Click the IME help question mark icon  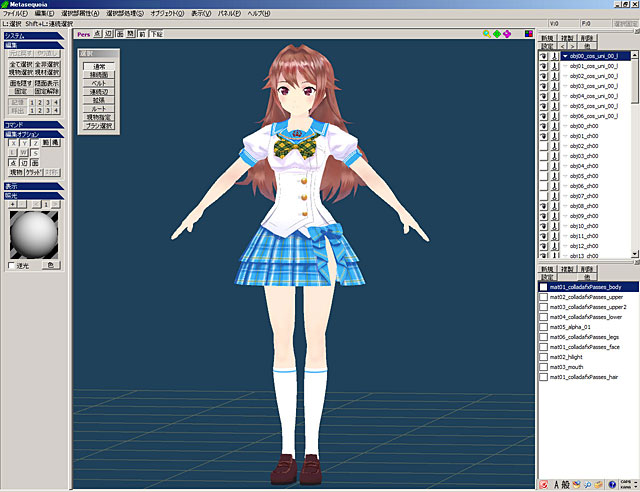pyautogui.click(x=612, y=485)
